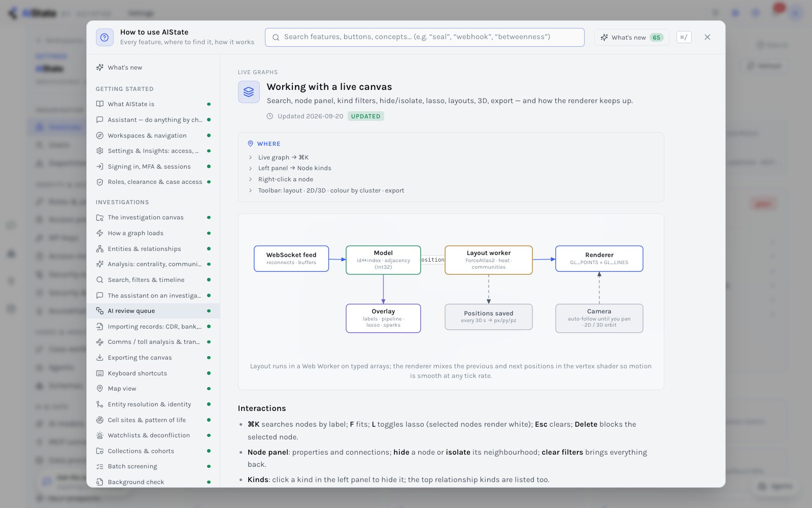Screen dimensions: 812x508
Task: Click the gear icon for Settings & Insights
Action: [100, 151]
